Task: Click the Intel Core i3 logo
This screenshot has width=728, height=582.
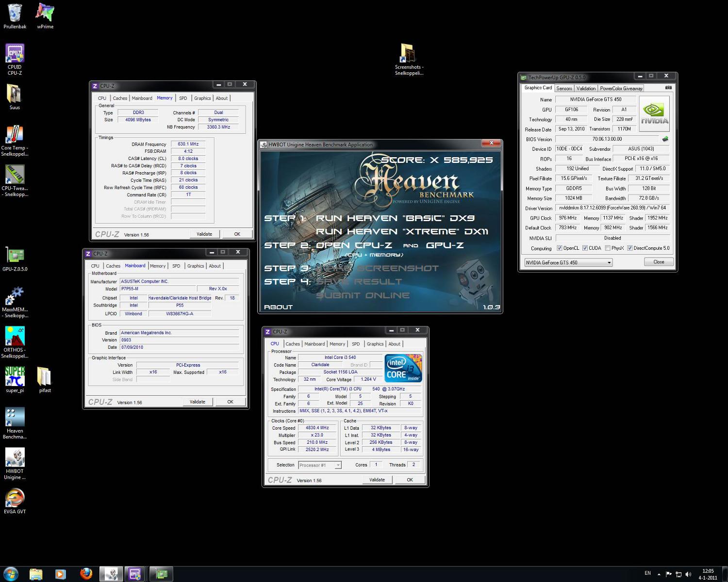Action: click(x=403, y=368)
